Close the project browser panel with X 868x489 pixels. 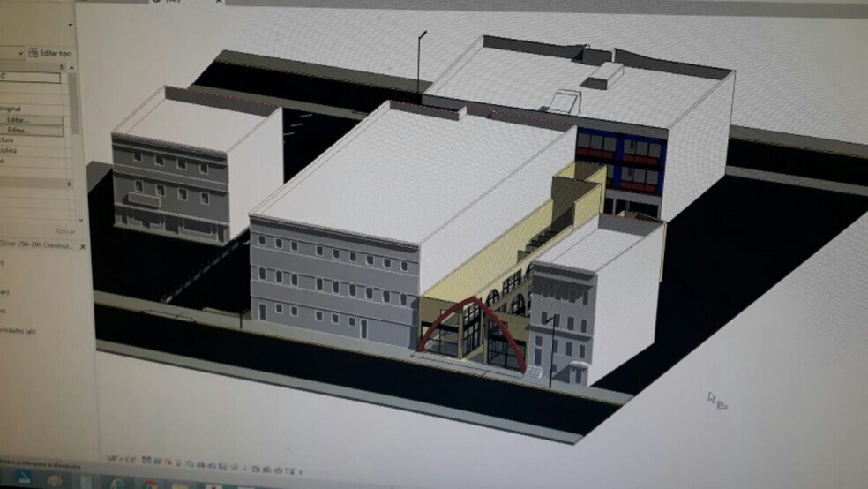[x=82, y=245]
